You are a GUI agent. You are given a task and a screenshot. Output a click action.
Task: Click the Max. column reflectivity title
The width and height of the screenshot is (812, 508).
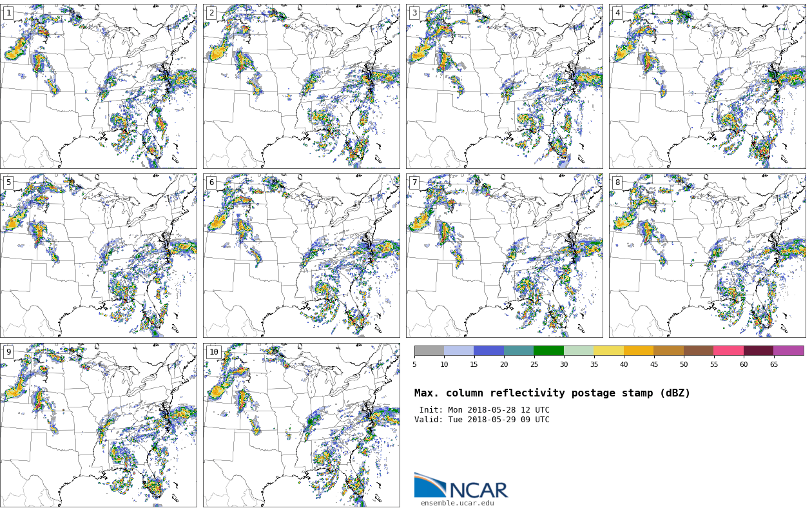click(552, 393)
